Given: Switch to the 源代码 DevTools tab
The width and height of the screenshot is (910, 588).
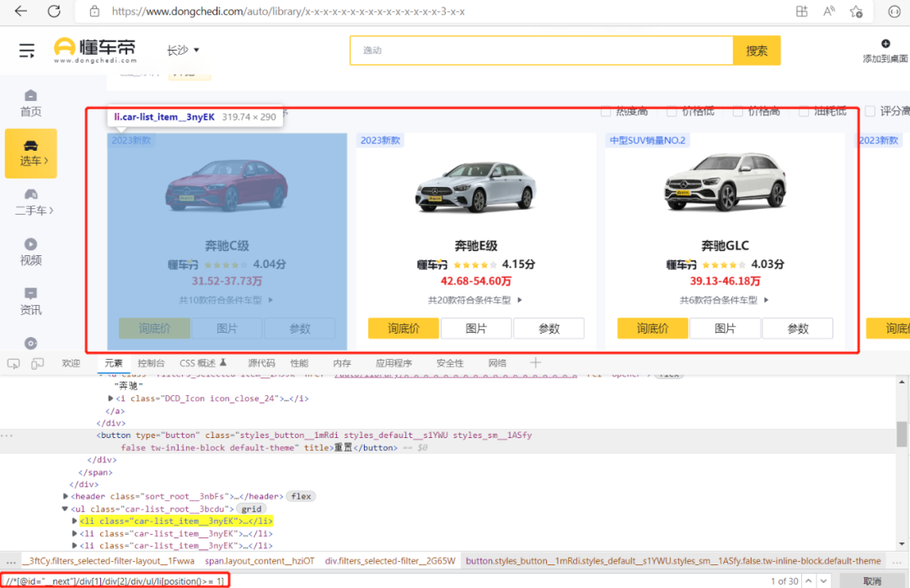Looking at the screenshot, I should click(261, 363).
